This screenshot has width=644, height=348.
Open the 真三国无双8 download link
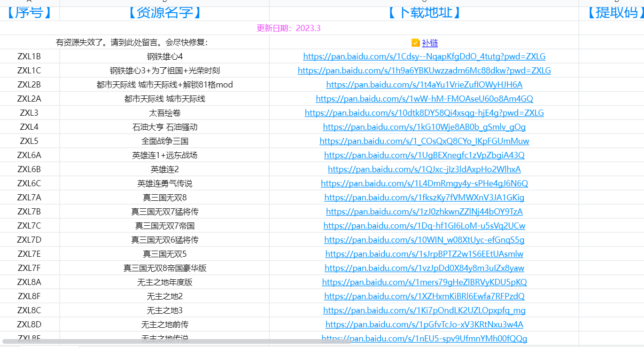click(x=424, y=198)
